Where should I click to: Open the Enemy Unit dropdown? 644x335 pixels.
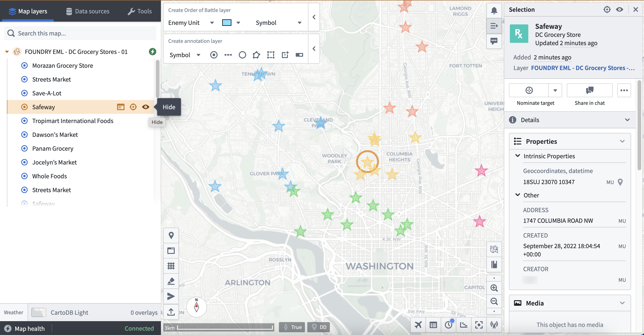click(x=191, y=23)
